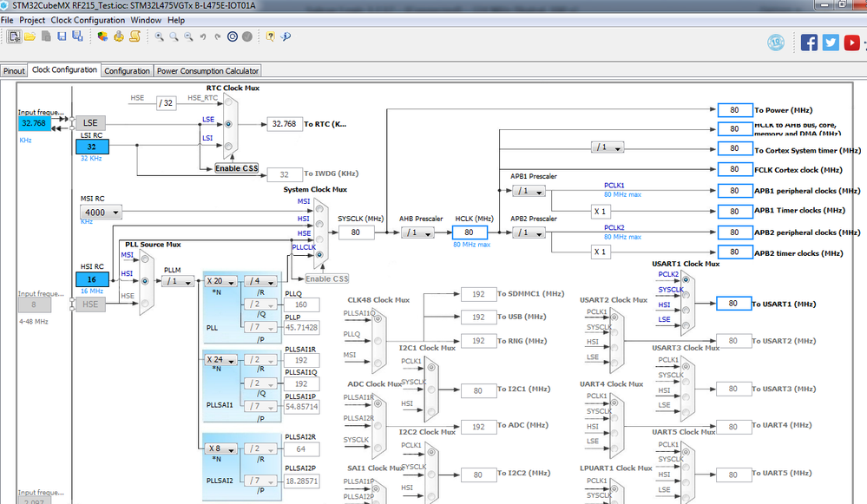The height and width of the screenshot is (504, 867).
Task: Open the Clock Configuration menu
Action: tap(88, 20)
